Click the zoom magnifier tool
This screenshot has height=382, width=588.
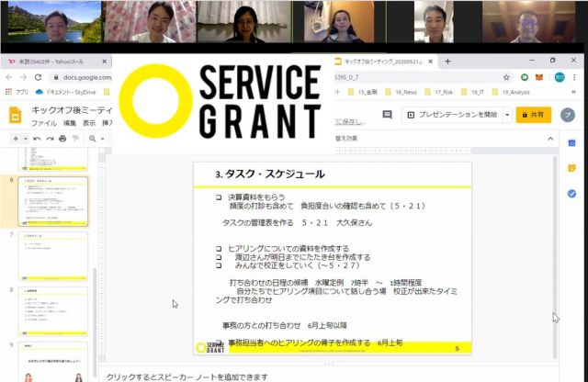tap(92, 139)
